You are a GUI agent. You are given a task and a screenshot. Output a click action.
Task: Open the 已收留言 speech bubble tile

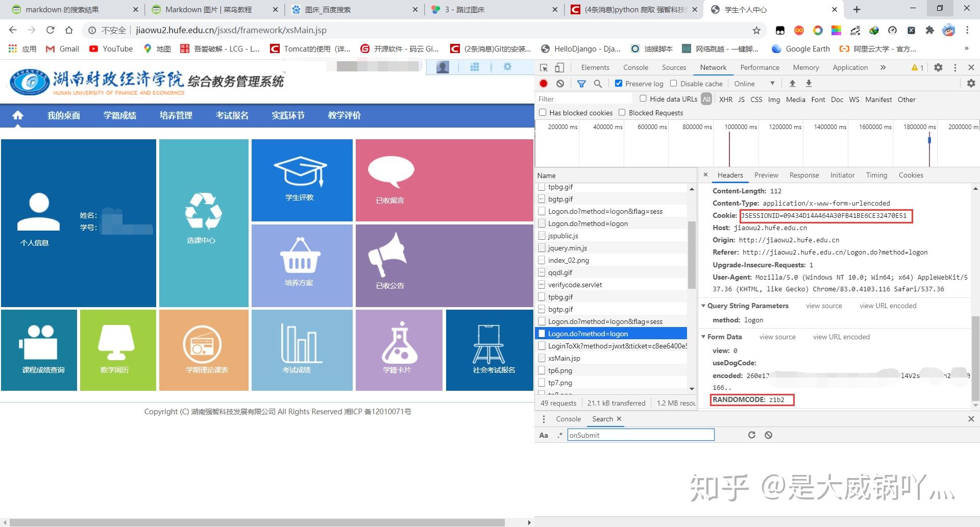(x=444, y=180)
